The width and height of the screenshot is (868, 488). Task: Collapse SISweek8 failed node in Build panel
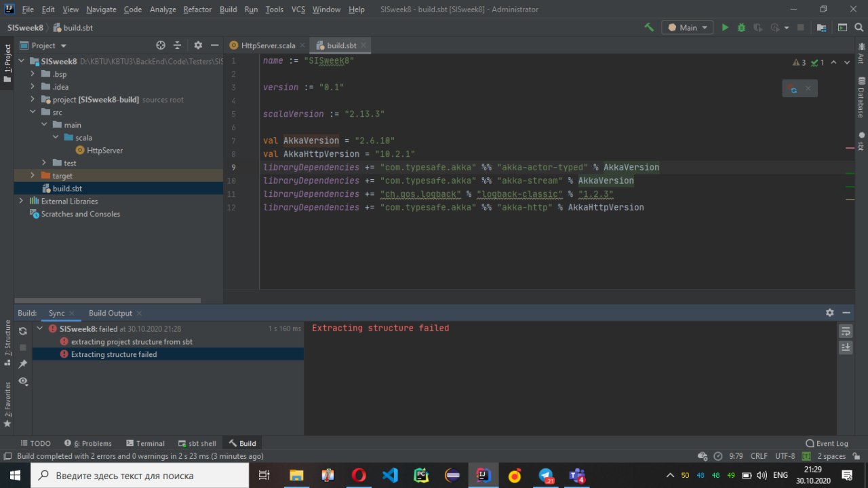[x=40, y=329]
